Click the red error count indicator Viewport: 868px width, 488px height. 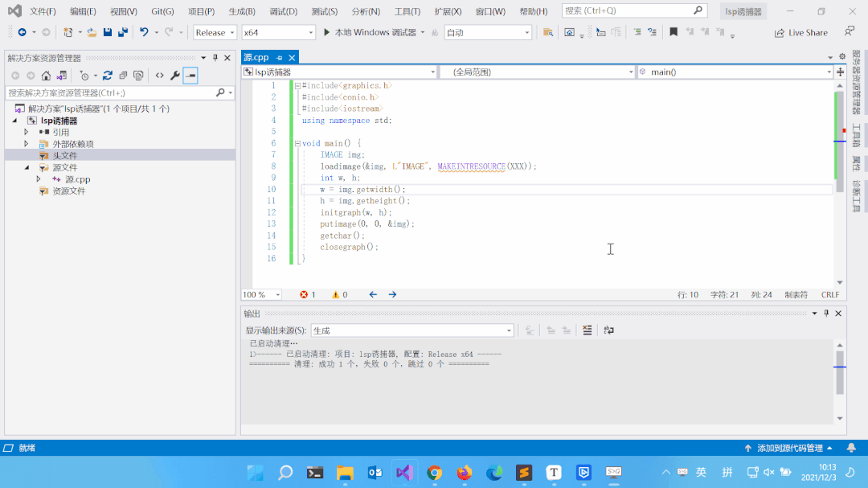click(308, 295)
